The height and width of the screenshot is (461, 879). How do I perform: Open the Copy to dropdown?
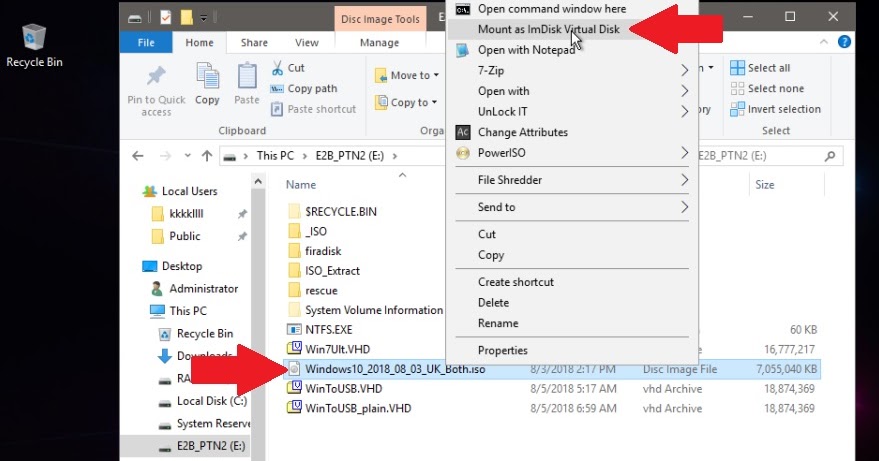coord(407,102)
